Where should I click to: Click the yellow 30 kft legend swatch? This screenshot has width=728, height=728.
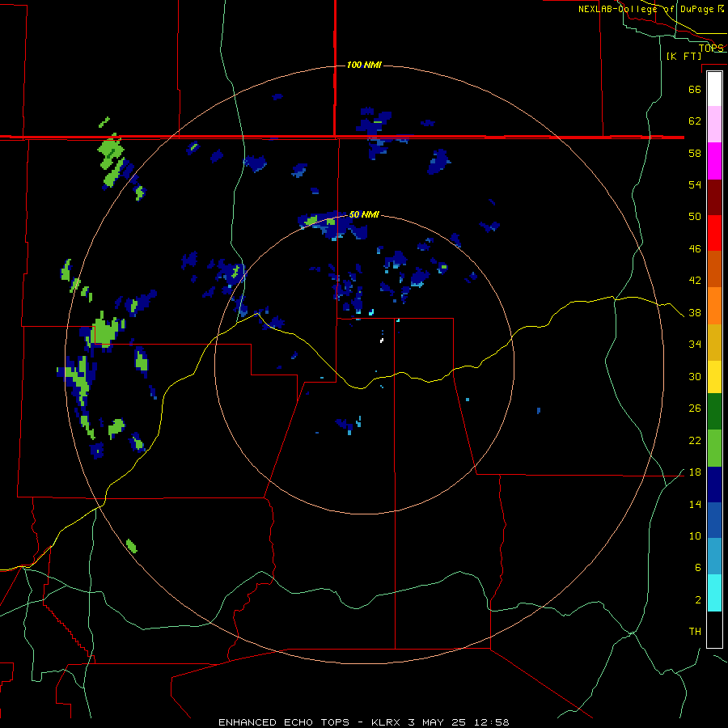click(714, 377)
